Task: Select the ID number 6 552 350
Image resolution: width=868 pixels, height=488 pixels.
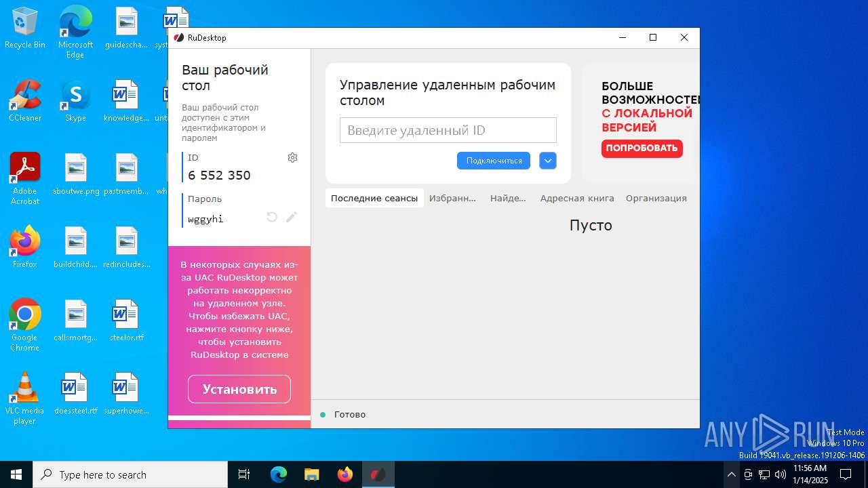Action: [219, 175]
